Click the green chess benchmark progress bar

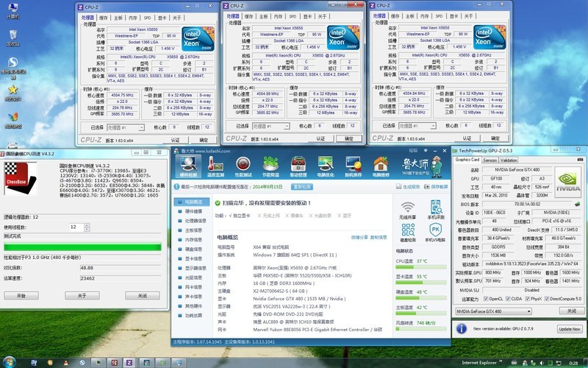coord(82,247)
